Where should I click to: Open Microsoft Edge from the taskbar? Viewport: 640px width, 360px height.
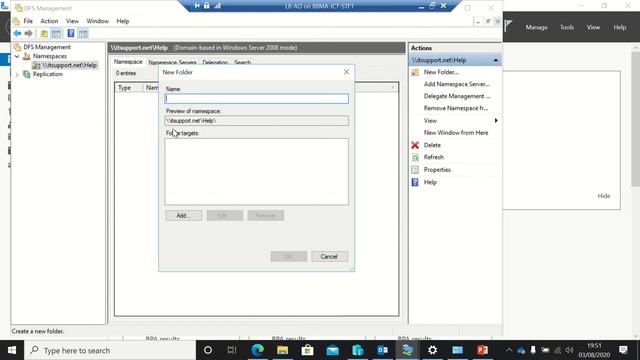258,350
